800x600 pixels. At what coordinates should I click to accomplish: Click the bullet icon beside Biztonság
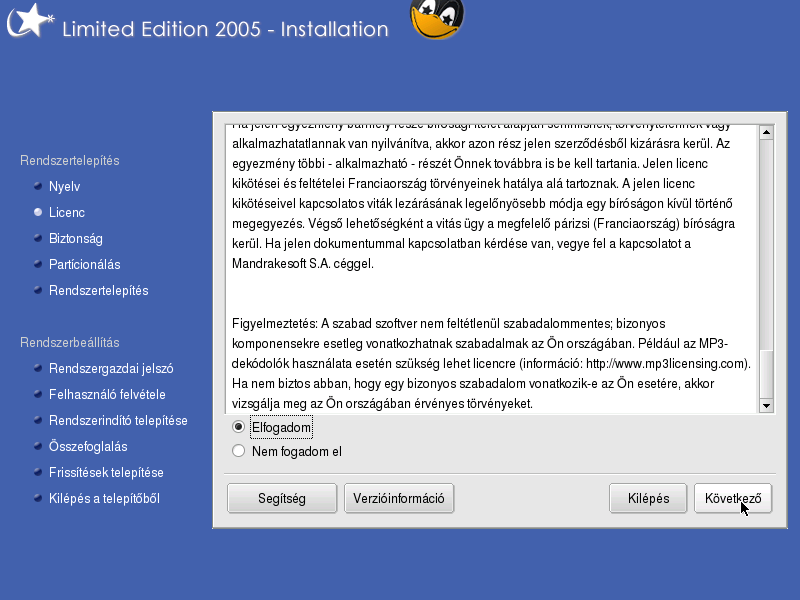(x=38, y=238)
